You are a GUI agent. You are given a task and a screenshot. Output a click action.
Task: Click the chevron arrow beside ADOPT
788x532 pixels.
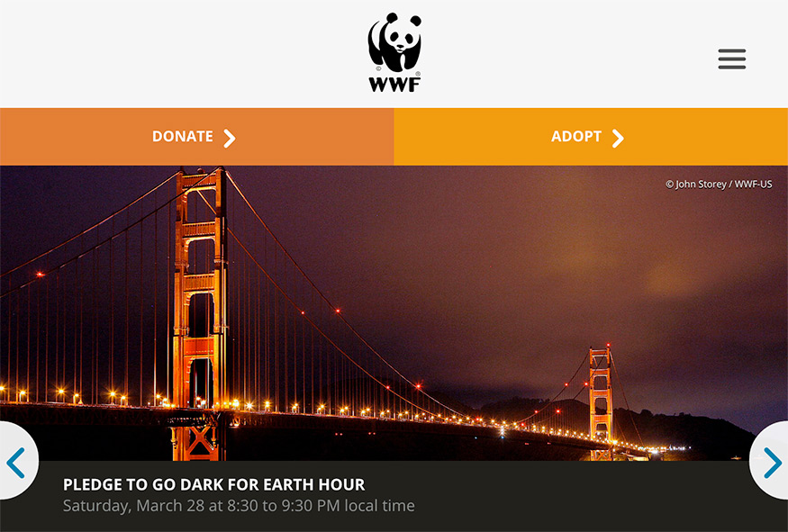(618, 138)
